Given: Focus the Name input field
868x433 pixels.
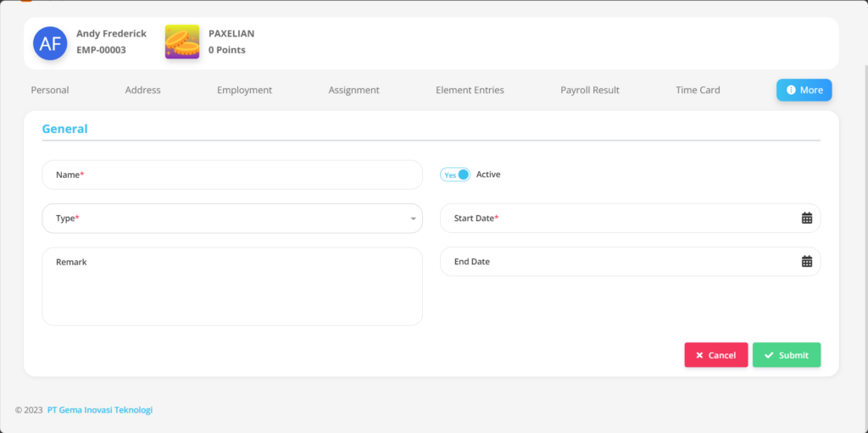Looking at the screenshot, I should 232,175.
